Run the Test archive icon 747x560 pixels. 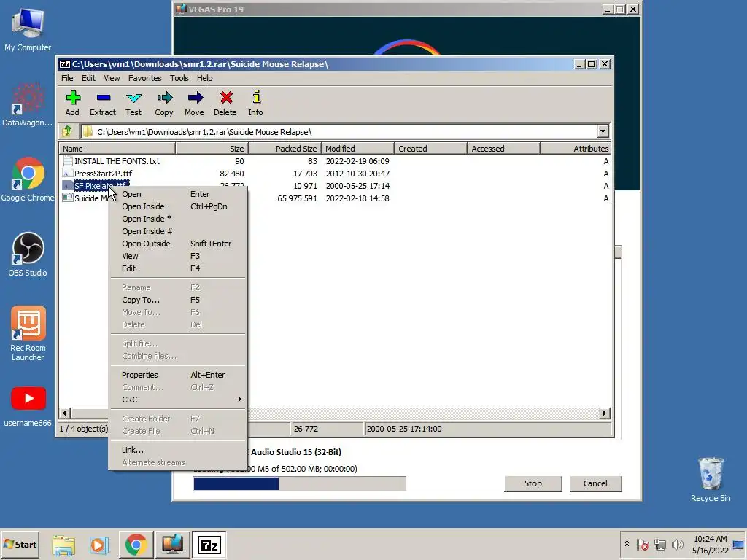click(x=133, y=103)
